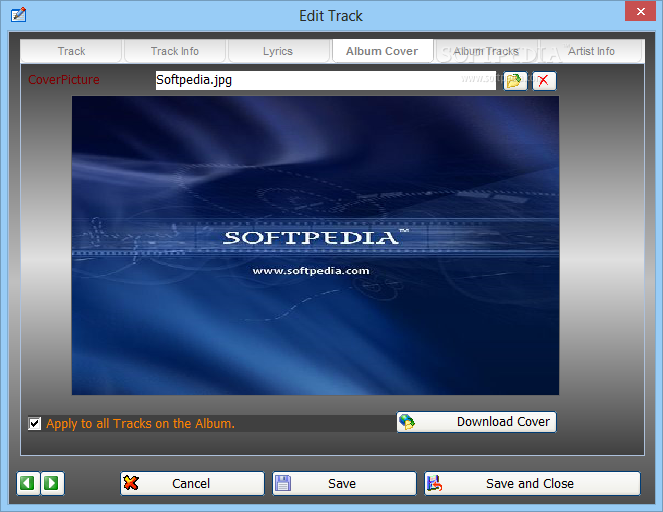Select the Lyrics tab

click(278, 51)
